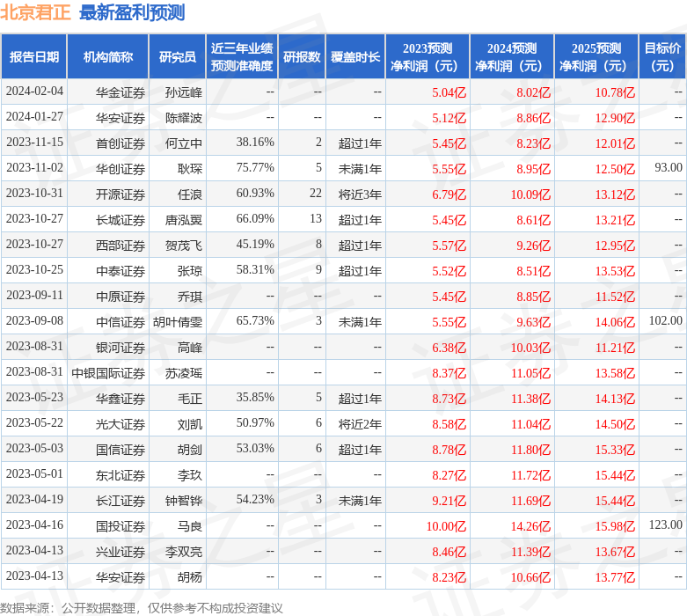Click the 目标价 column header
This screenshot has width=687, height=616.
(662, 57)
